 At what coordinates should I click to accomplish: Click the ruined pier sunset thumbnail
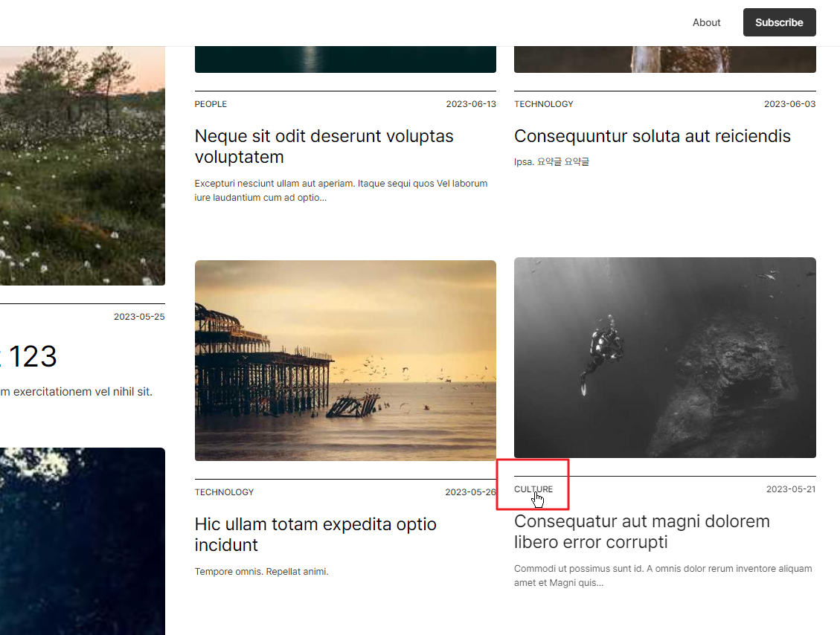pyautogui.click(x=345, y=361)
